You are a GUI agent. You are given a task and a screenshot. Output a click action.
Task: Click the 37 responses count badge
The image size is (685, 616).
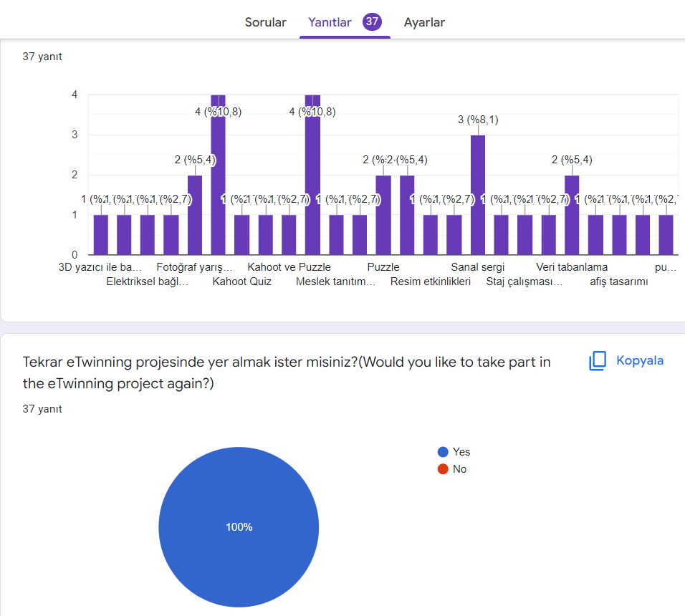coord(372,21)
